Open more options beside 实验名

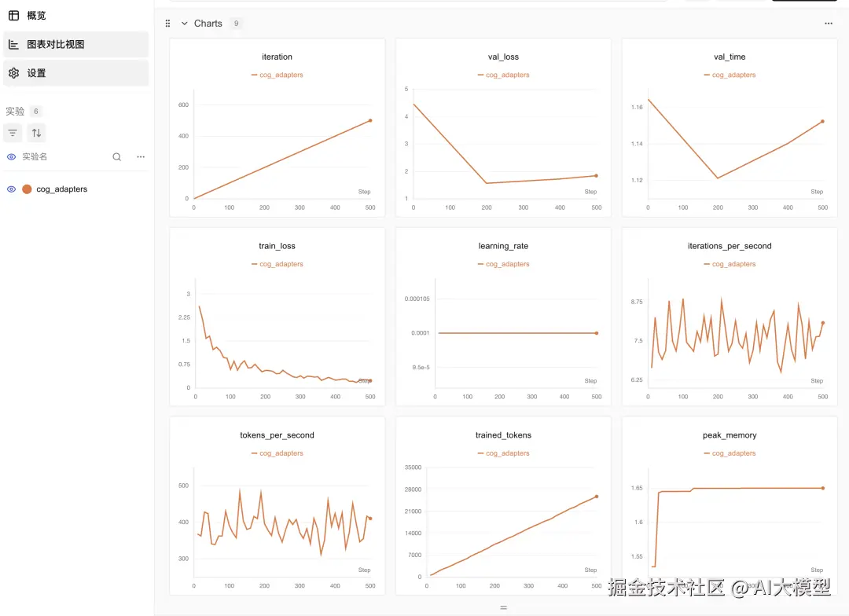click(x=141, y=157)
